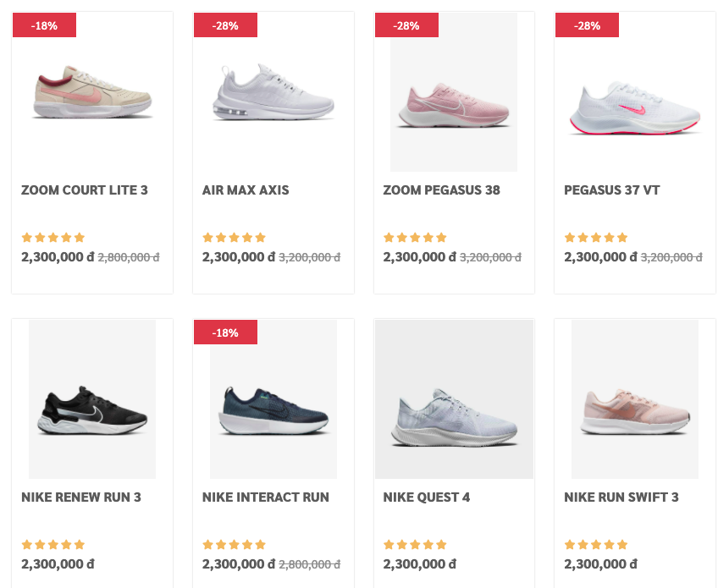Click the star rating under Zoom Court Lite 3

tap(52, 238)
